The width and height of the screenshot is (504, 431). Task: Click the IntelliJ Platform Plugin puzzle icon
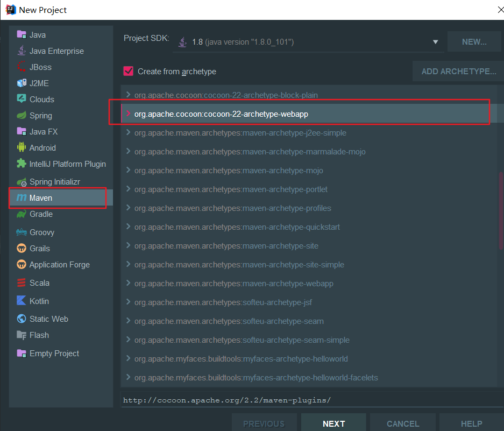pyautogui.click(x=22, y=164)
